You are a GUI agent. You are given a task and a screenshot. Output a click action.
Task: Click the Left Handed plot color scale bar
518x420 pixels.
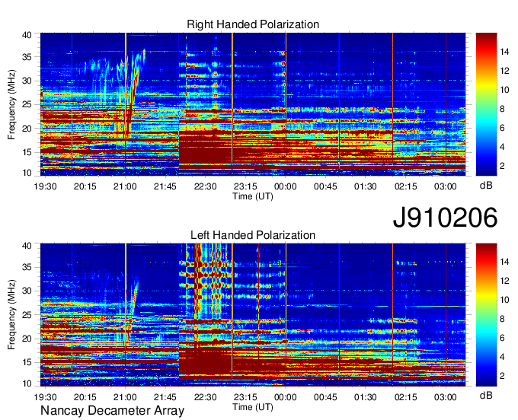coord(486,315)
